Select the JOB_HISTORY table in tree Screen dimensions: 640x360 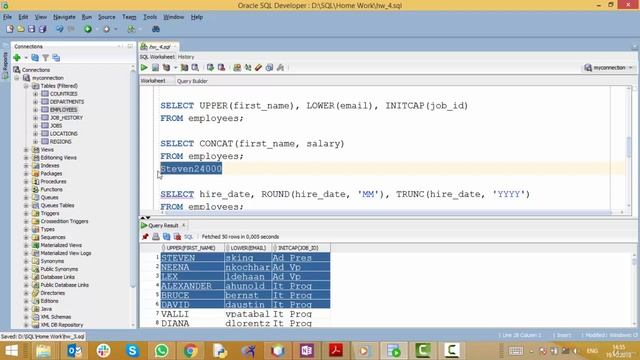click(x=66, y=118)
